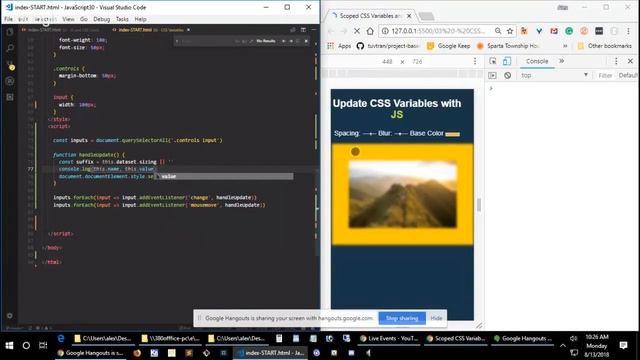
Task: Open the Sparta Township bookmark
Action: pos(508,46)
